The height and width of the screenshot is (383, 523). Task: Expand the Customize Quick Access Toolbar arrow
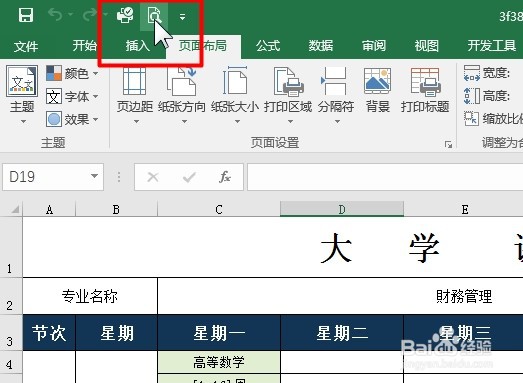pos(182,16)
